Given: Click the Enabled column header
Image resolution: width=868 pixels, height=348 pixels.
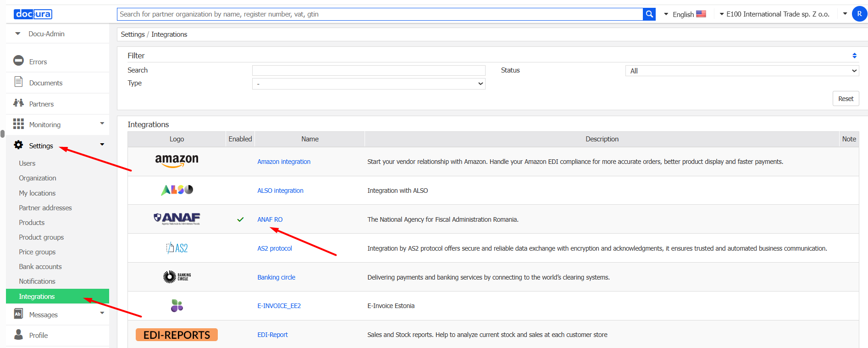Looking at the screenshot, I should click(x=240, y=139).
